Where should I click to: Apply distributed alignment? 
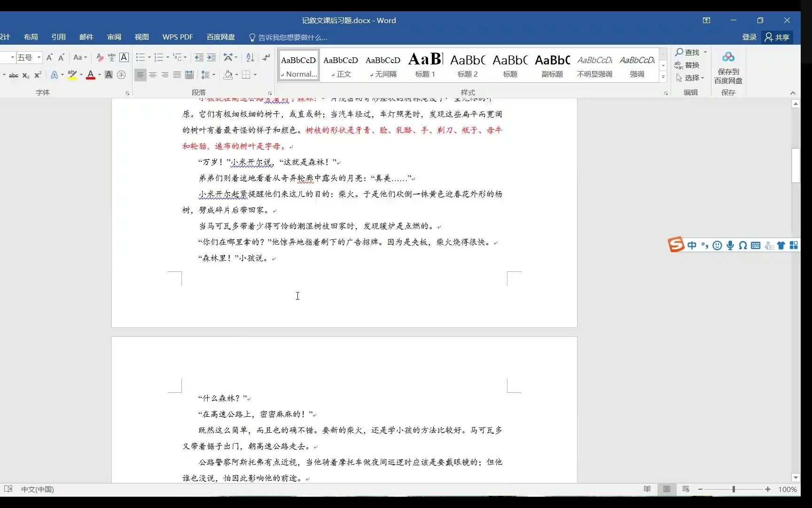pyautogui.click(x=189, y=75)
